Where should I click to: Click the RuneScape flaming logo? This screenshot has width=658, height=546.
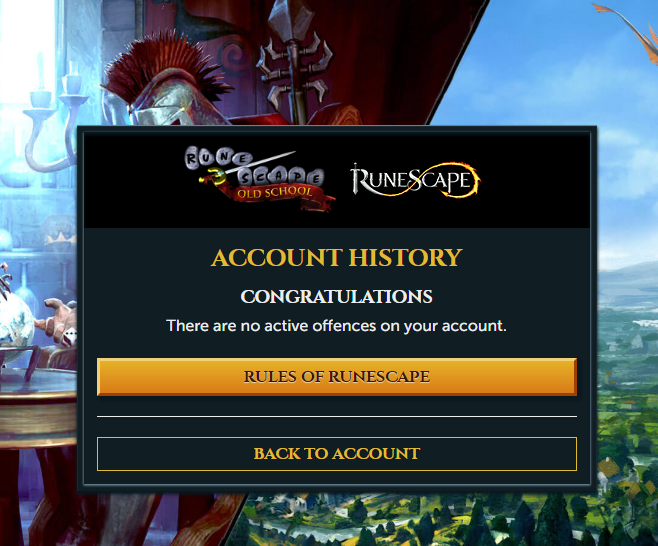click(x=415, y=180)
